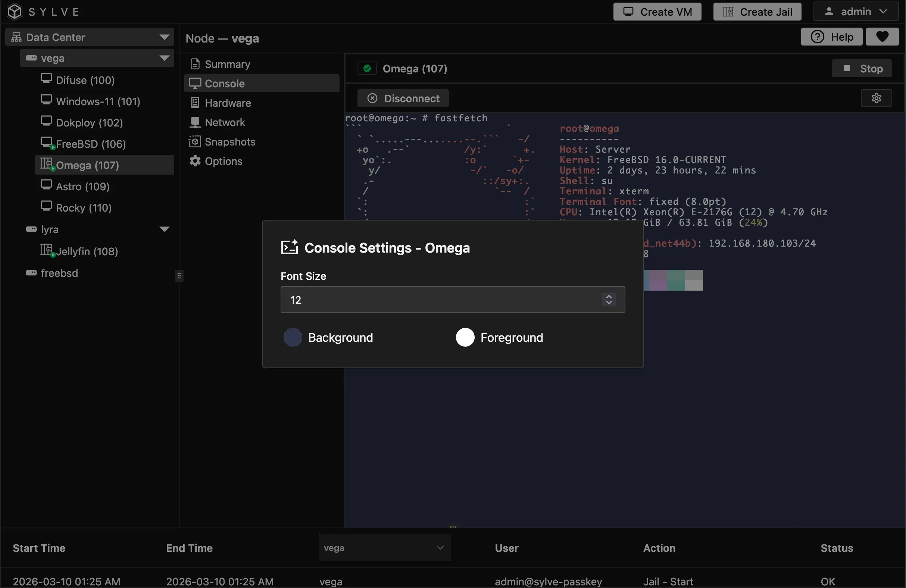906x588 pixels.
Task: Click the Font Size stepper arrows
Action: tap(608, 300)
